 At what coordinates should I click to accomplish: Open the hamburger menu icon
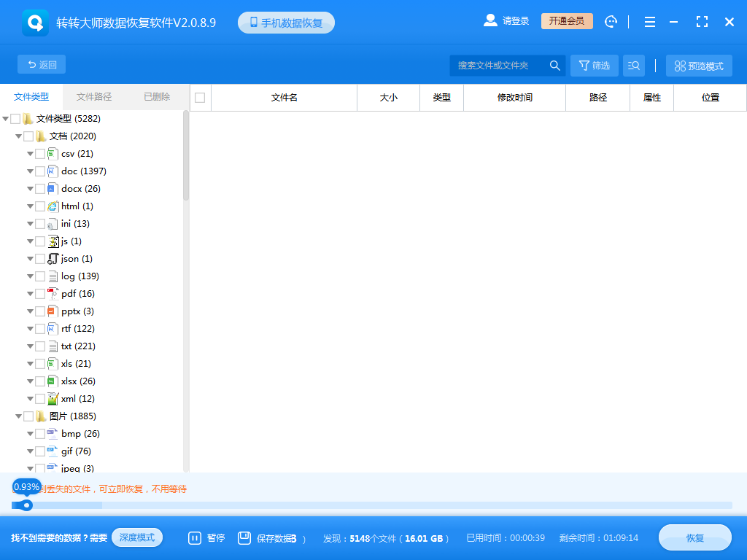pyautogui.click(x=649, y=22)
